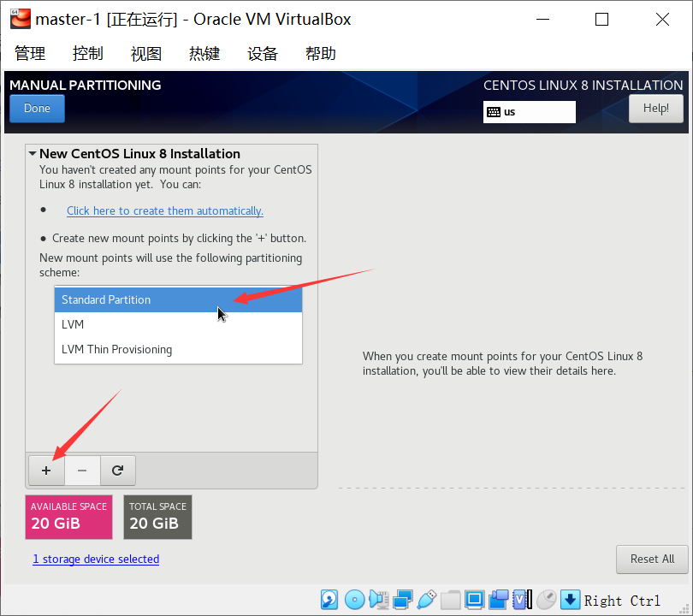Choose LVM partitioning scheme
Viewport: 693px width, 616px height.
[x=178, y=324]
